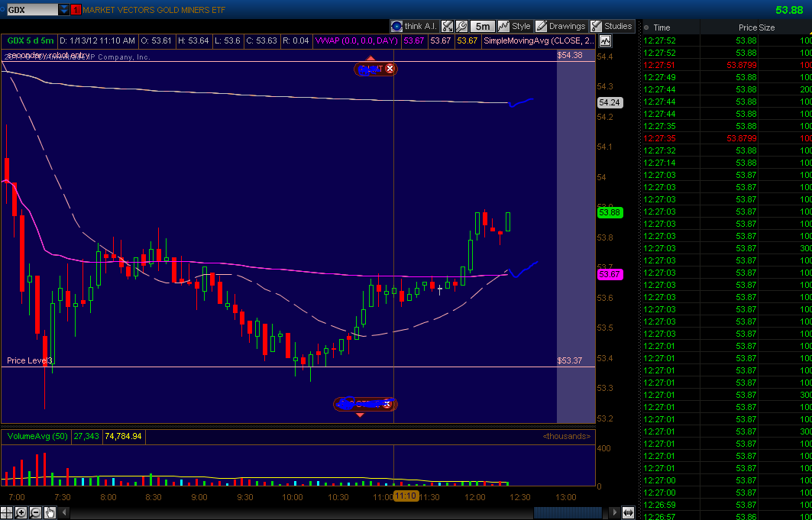
Task: Select the 12:27:49 trade row
Action: [x=727, y=77]
